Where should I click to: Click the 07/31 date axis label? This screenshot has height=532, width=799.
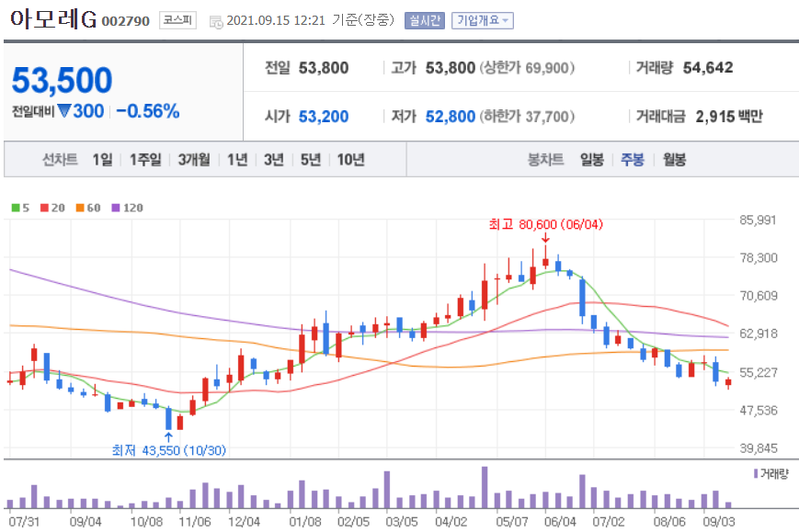24,522
